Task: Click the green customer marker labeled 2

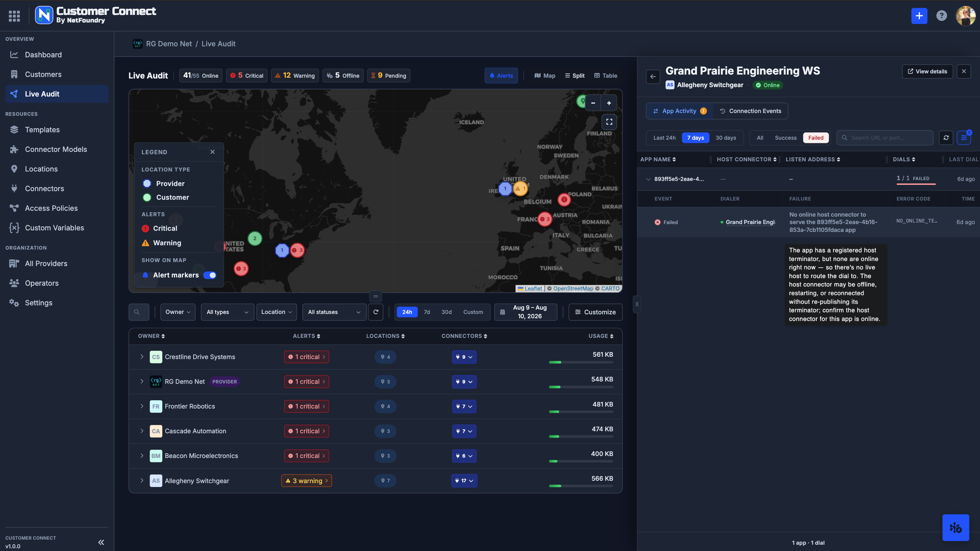Action: [x=255, y=238]
